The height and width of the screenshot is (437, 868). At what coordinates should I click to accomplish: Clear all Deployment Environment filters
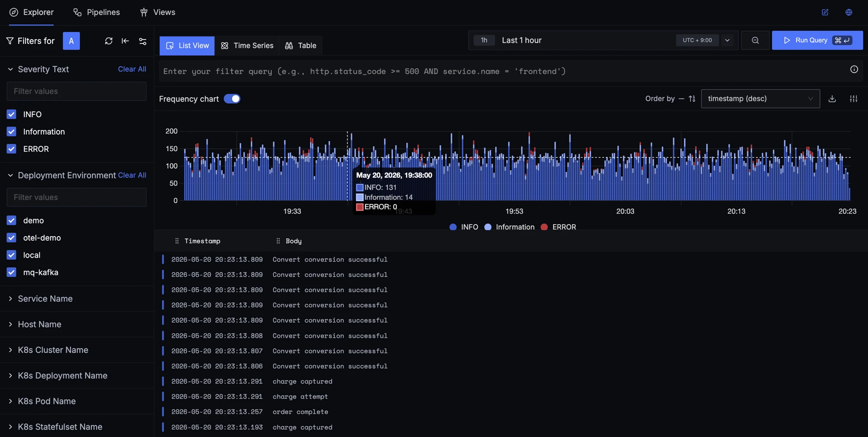132,175
